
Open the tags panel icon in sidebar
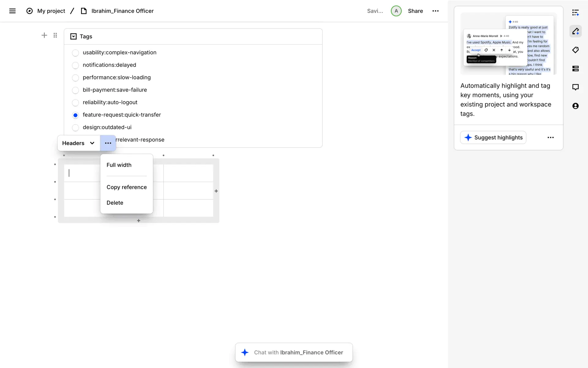point(575,50)
